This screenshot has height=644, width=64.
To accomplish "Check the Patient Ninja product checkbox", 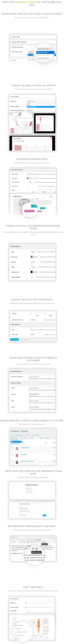I will coord(12,448).
